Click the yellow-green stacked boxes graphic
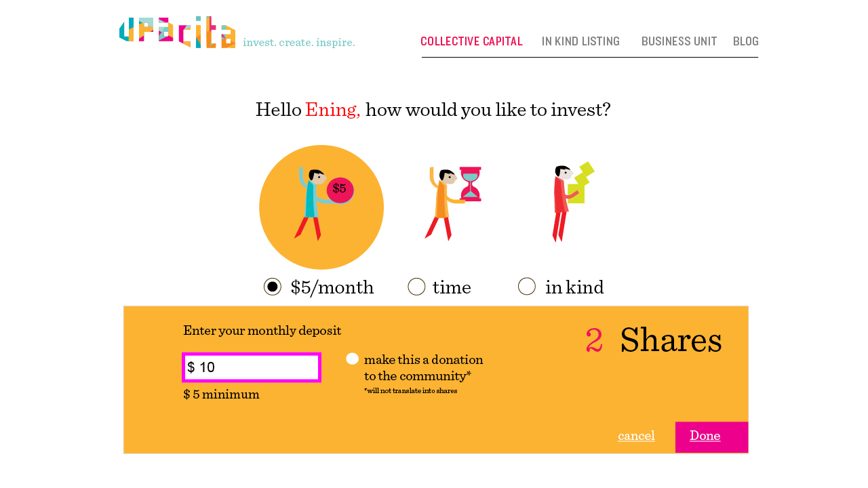This screenshot has width=868, height=488. (x=580, y=183)
